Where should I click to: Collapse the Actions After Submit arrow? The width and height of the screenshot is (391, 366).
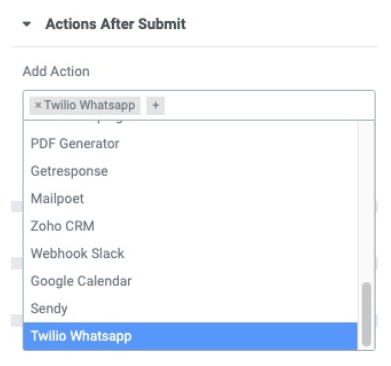(x=27, y=24)
